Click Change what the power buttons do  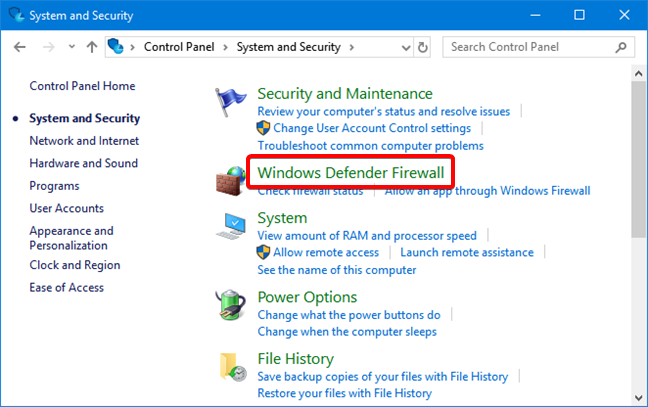point(349,315)
